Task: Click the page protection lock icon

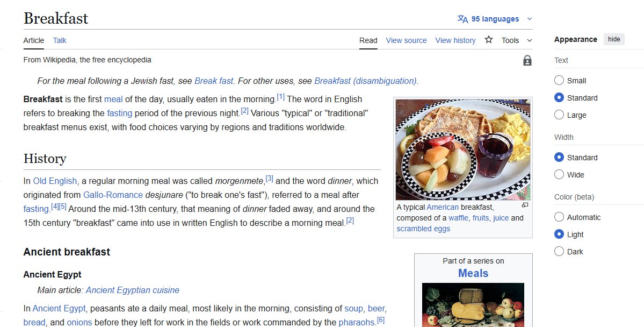Action: [x=527, y=61]
